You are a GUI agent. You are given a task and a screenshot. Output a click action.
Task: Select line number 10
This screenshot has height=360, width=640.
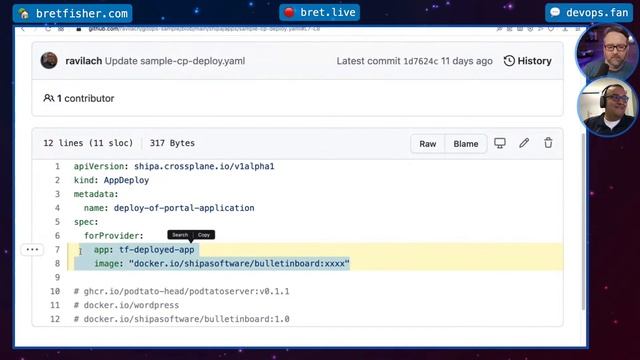click(x=55, y=291)
